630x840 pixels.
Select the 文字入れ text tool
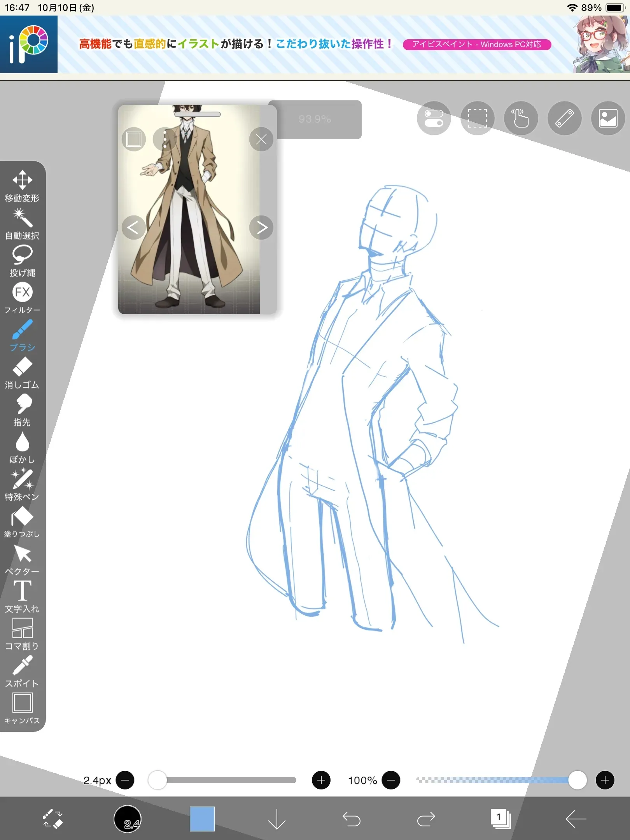(22, 597)
